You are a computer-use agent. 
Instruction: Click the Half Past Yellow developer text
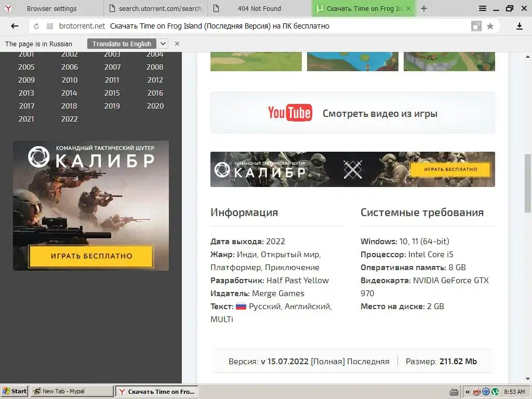pos(298,280)
